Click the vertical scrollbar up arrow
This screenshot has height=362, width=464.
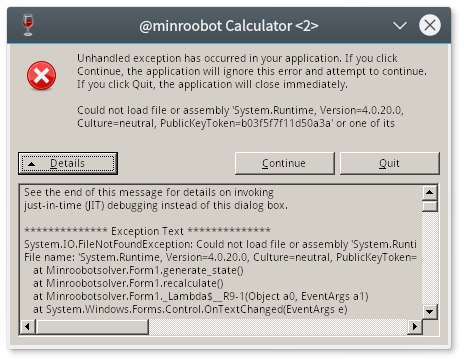click(x=430, y=192)
